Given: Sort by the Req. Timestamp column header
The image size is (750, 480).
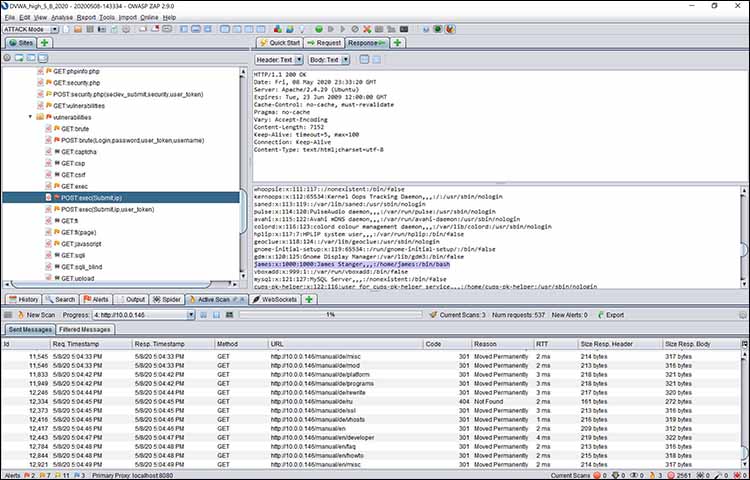Looking at the screenshot, I should [91, 344].
